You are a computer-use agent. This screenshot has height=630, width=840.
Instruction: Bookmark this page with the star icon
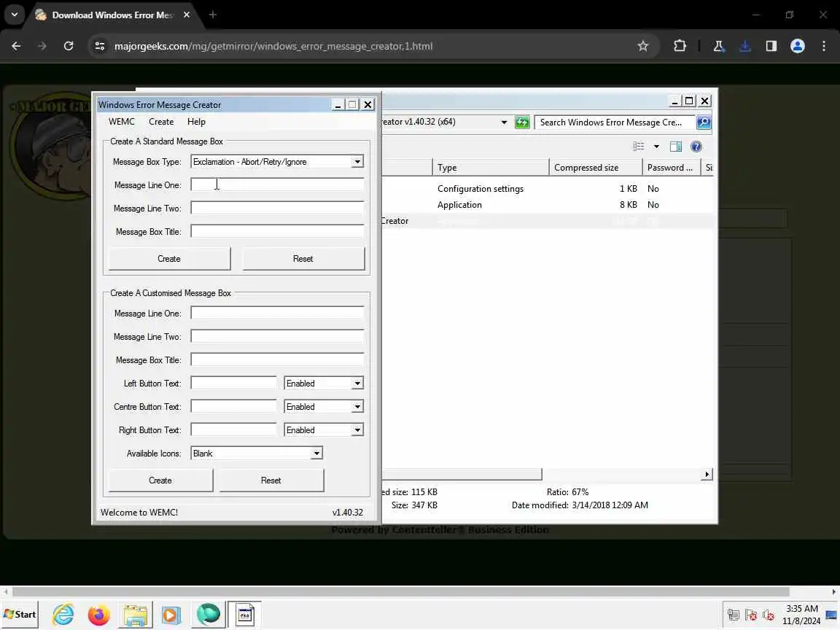643,46
